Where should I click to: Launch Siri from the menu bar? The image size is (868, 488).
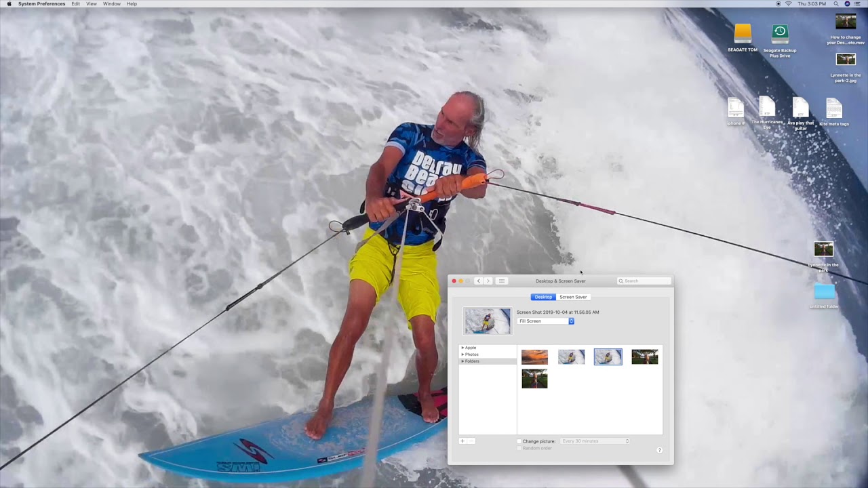point(848,3)
